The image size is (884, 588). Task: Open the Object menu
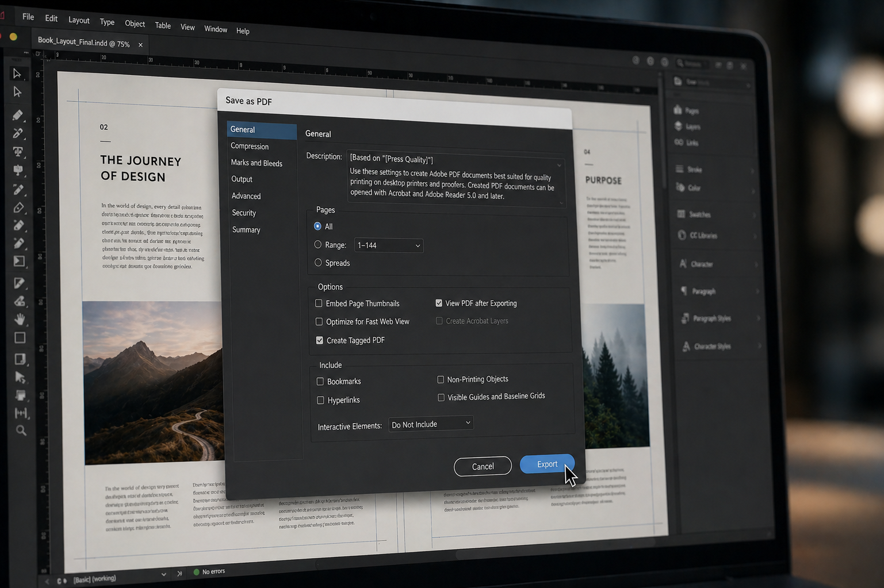click(x=135, y=24)
